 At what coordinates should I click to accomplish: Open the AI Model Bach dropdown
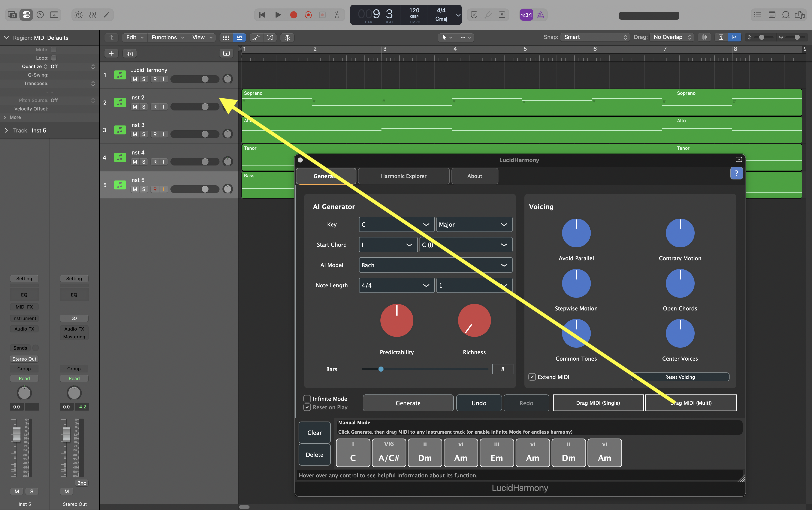click(x=435, y=265)
